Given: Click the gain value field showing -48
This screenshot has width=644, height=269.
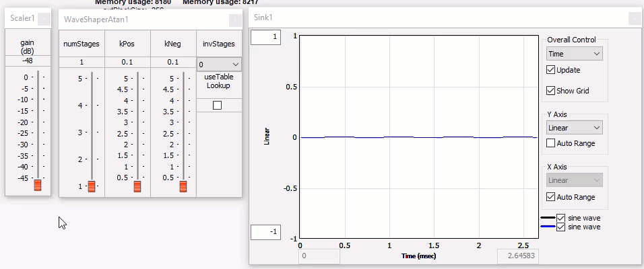Looking at the screenshot, I should pyautogui.click(x=28, y=61).
